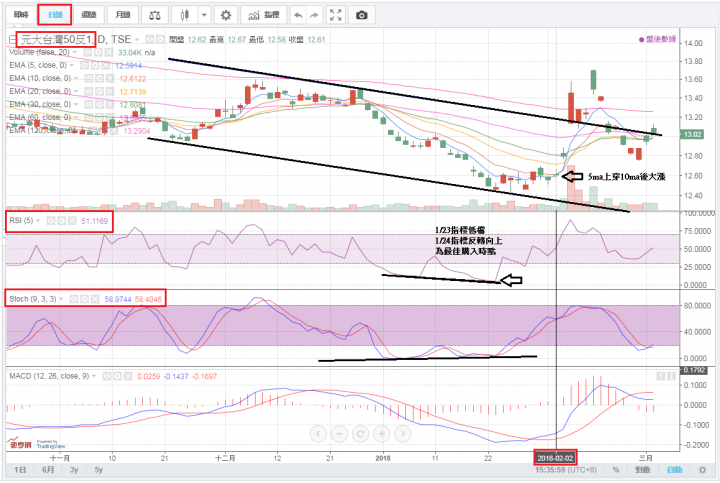Click the time zone 15:35:59 (UTC+8)
The width and height of the screenshot is (720, 483).
(x=566, y=470)
